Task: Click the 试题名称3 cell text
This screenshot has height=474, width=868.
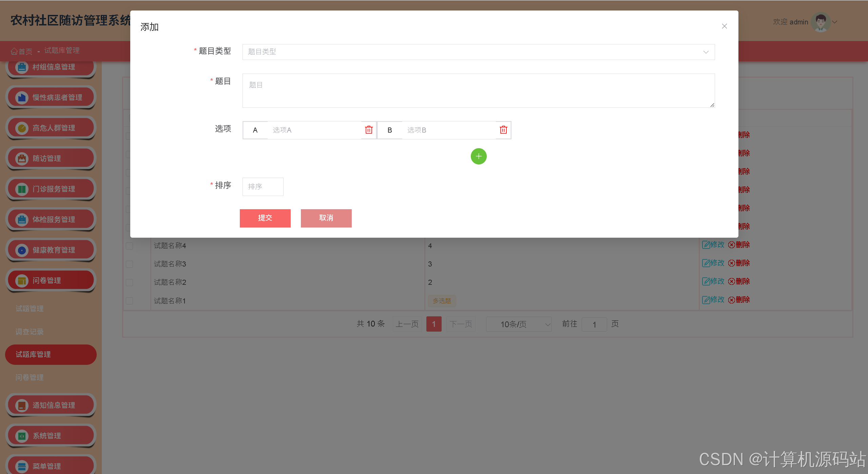Action: 170,264
